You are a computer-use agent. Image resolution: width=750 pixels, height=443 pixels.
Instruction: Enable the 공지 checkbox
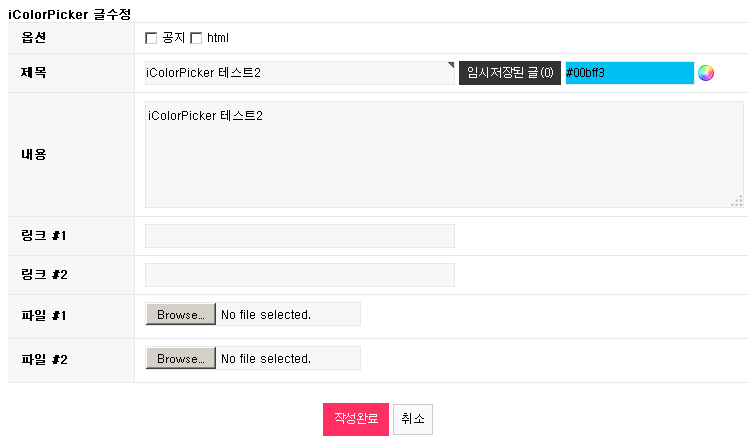click(x=151, y=38)
